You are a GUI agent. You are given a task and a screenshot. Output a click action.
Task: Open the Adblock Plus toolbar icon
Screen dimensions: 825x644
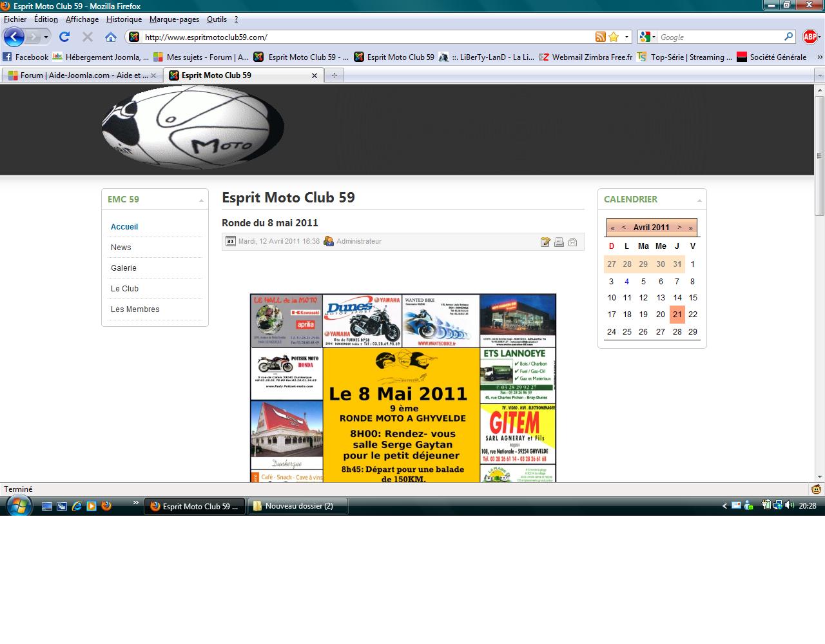[810, 37]
